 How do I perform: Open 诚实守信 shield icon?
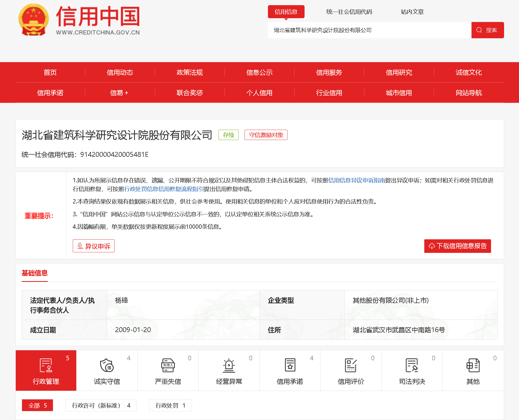coord(107,365)
